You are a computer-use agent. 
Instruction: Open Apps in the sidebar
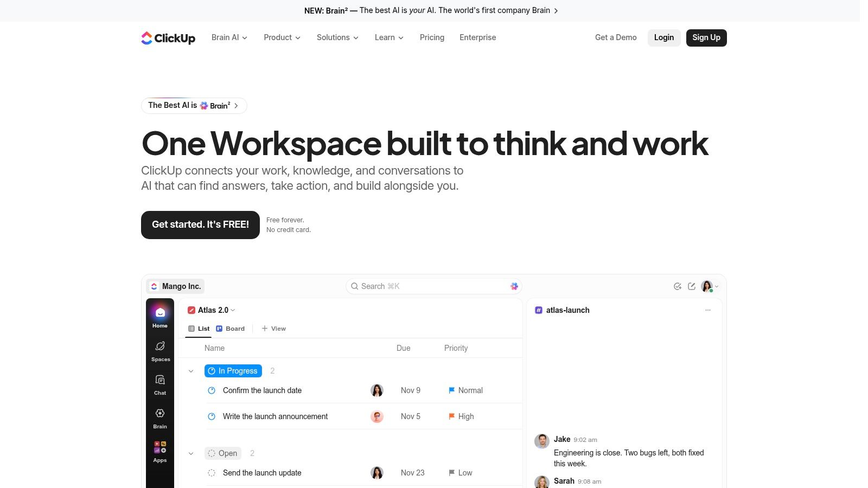click(x=160, y=452)
